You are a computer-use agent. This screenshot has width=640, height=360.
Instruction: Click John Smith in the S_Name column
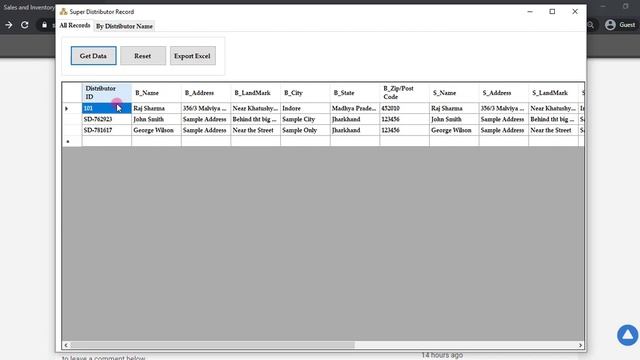tap(454, 119)
